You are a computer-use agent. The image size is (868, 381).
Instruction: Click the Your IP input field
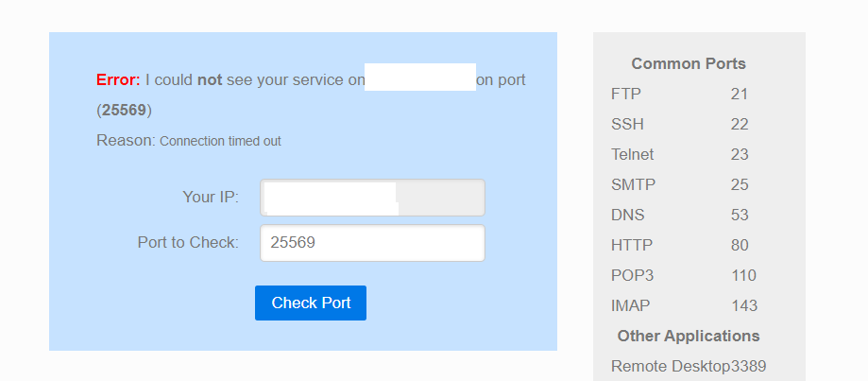pyautogui.click(x=372, y=198)
